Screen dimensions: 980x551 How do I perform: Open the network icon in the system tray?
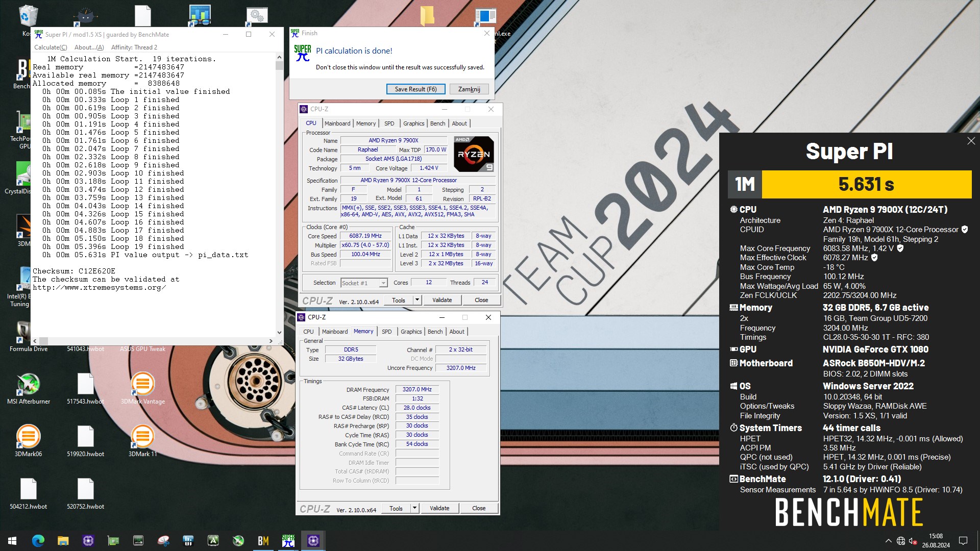(x=901, y=541)
